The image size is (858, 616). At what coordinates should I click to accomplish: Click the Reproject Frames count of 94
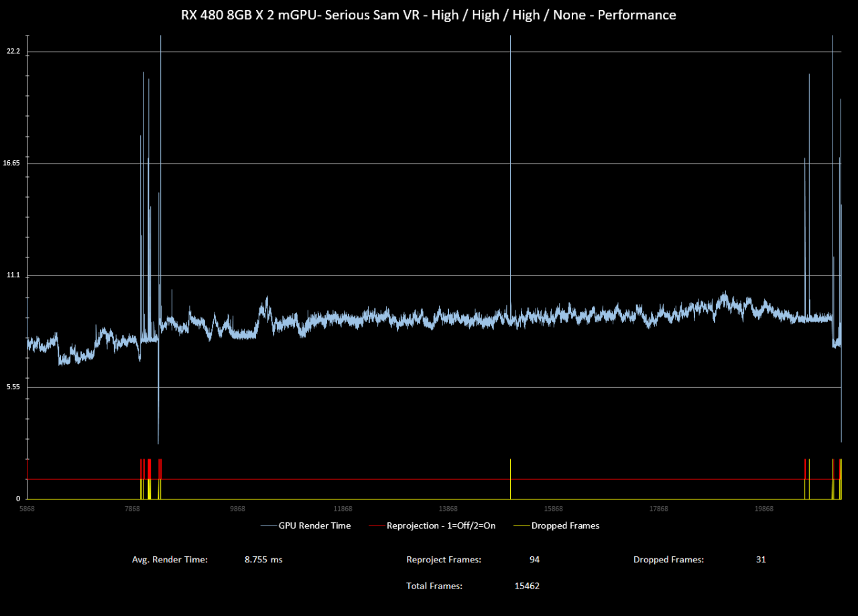(x=534, y=560)
